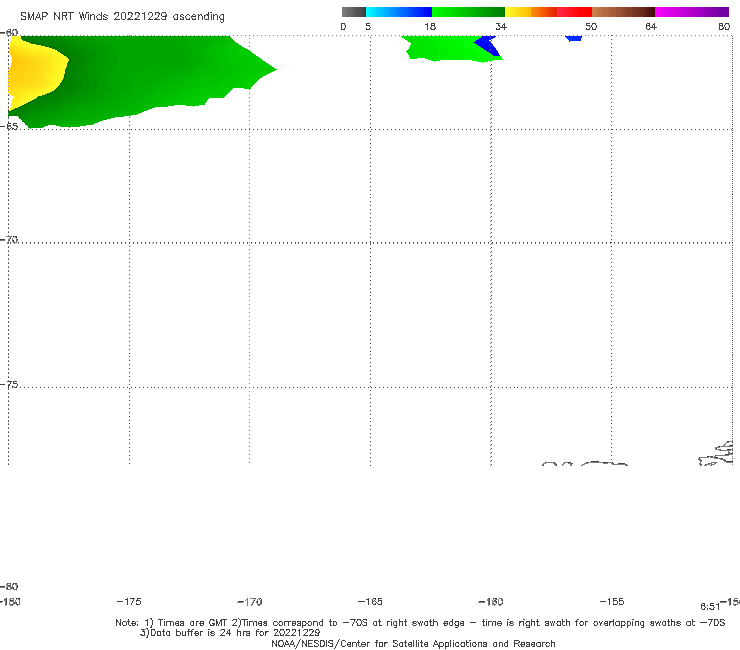740x650 pixels.
Task: Click the latitude label -80
Action: click(9, 586)
